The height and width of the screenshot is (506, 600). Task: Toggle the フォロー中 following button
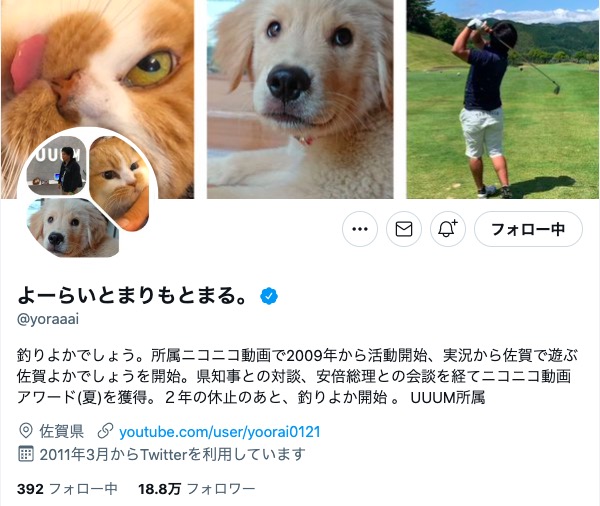[528, 229]
